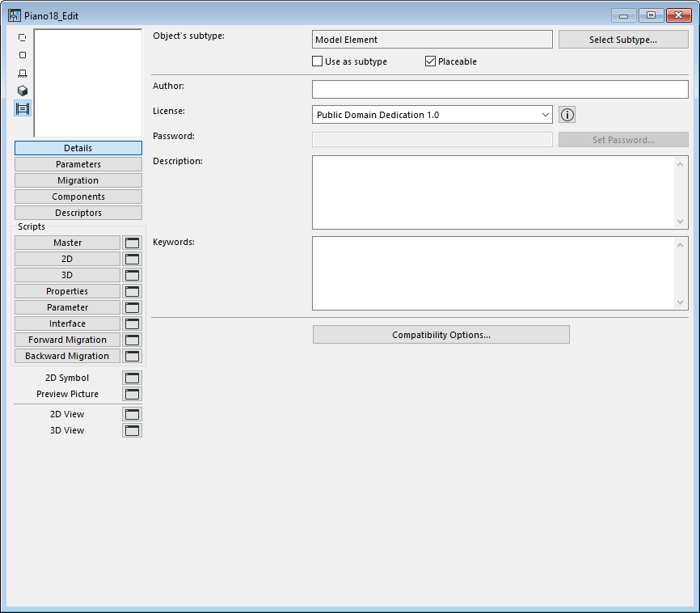Open the Parameter script
The height and width of the screenshot is (613, 700).
pyautogui.click(x=67, y=307)
